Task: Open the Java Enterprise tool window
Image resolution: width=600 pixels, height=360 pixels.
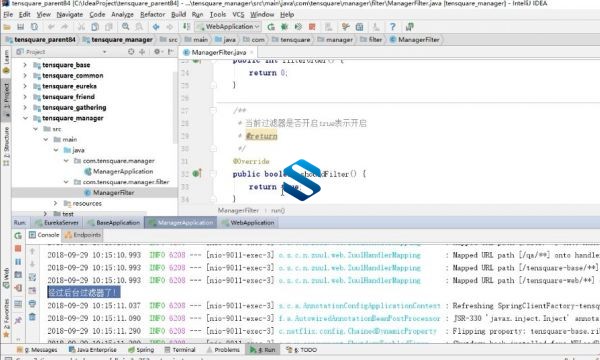Action: 93,350
